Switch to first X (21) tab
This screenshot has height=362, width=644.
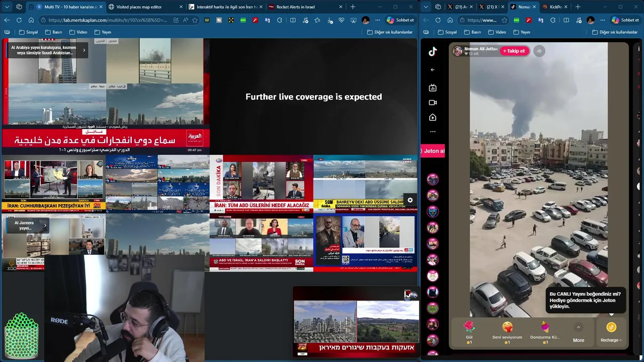tap(456, 7)
